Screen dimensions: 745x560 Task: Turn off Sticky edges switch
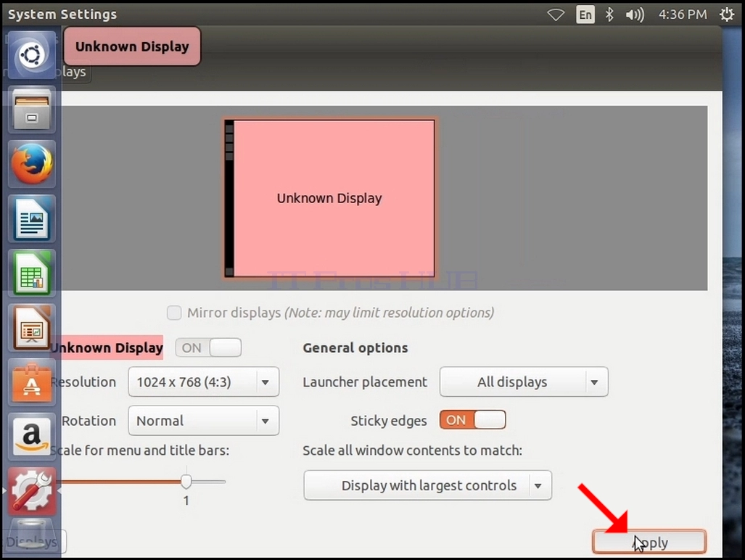click(x=473, y=420)
